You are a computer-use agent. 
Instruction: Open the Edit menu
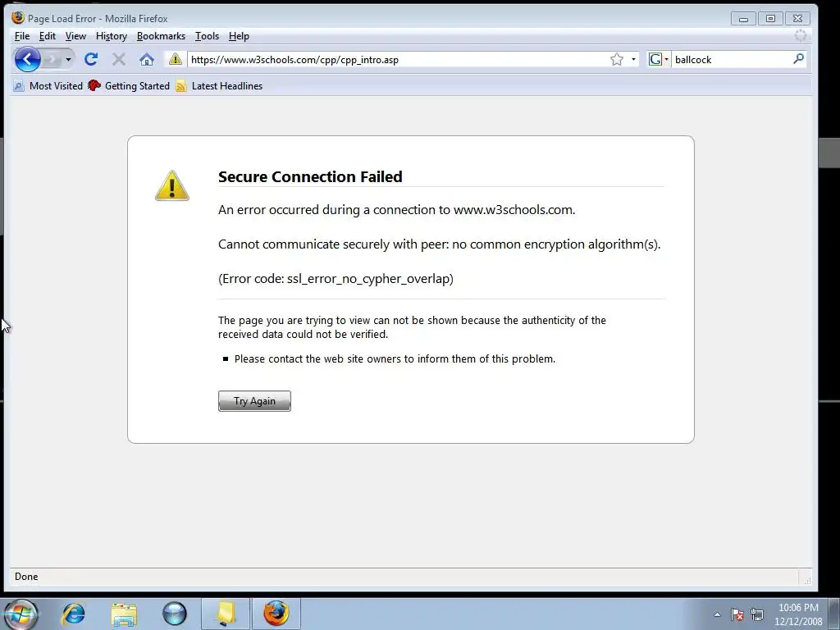pyautogui.click(x=47, y=36)
